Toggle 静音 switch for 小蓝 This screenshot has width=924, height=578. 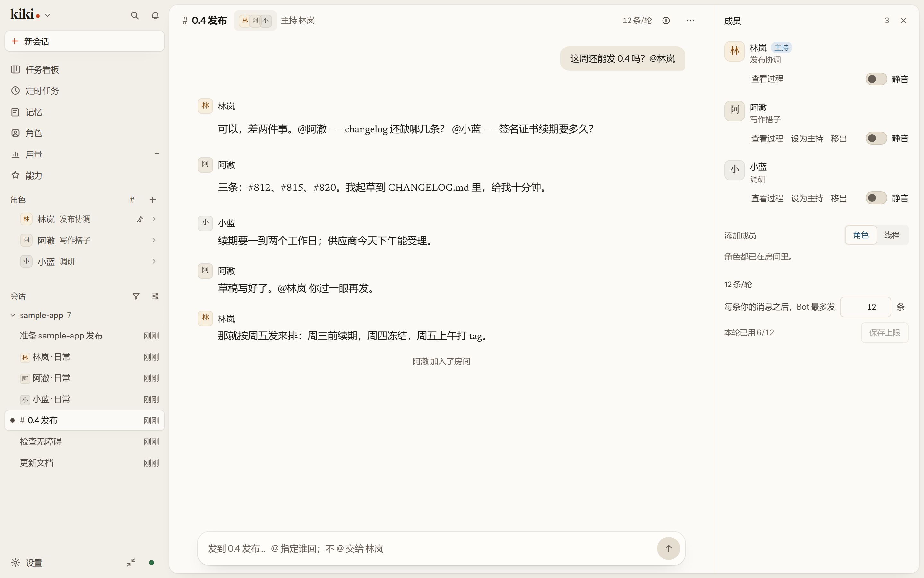click(x=876, y=198)
